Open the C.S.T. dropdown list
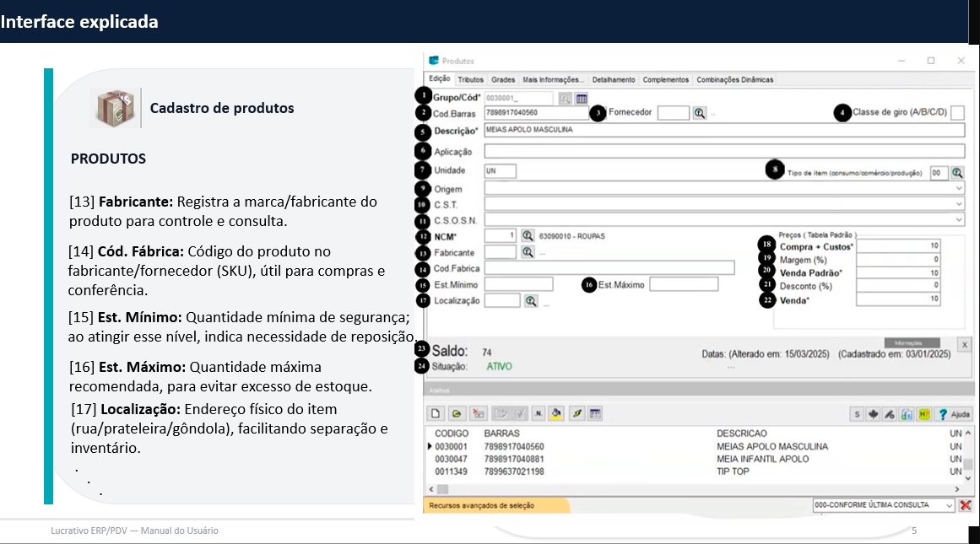Image resolution: width=980 pixels, height=544 pixels. [x=958, y=204]
